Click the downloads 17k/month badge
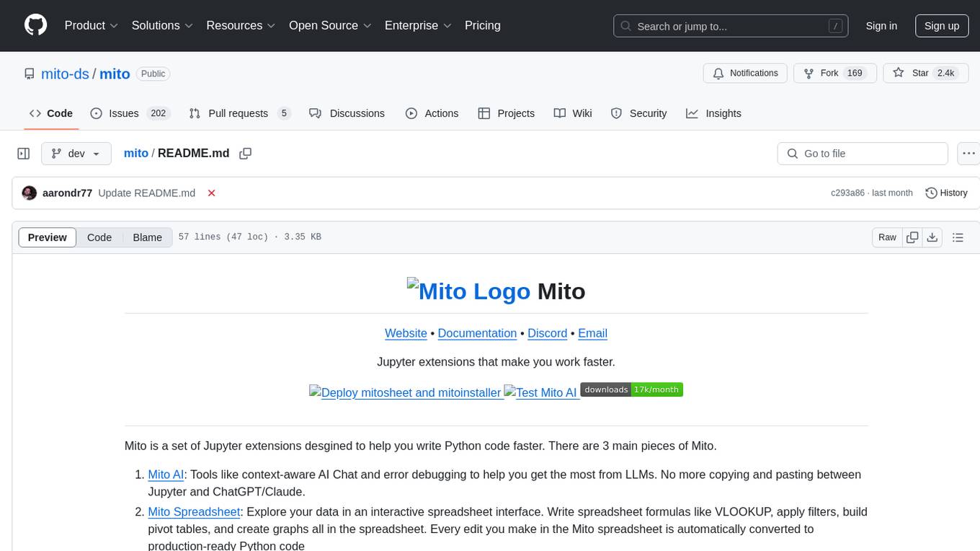Image resolution: width=980 pixels, height=551 pixels. (631, 389)
